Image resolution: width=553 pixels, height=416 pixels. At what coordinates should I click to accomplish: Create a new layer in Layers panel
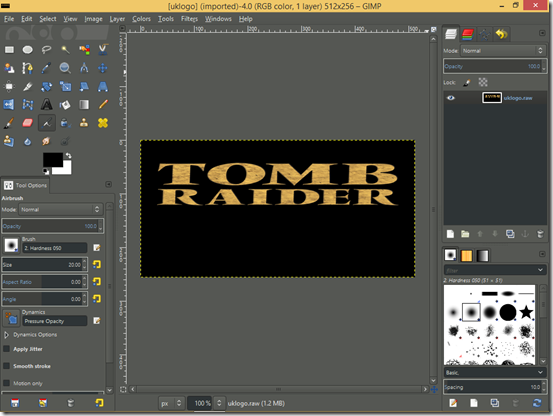(x=450, y=234)
